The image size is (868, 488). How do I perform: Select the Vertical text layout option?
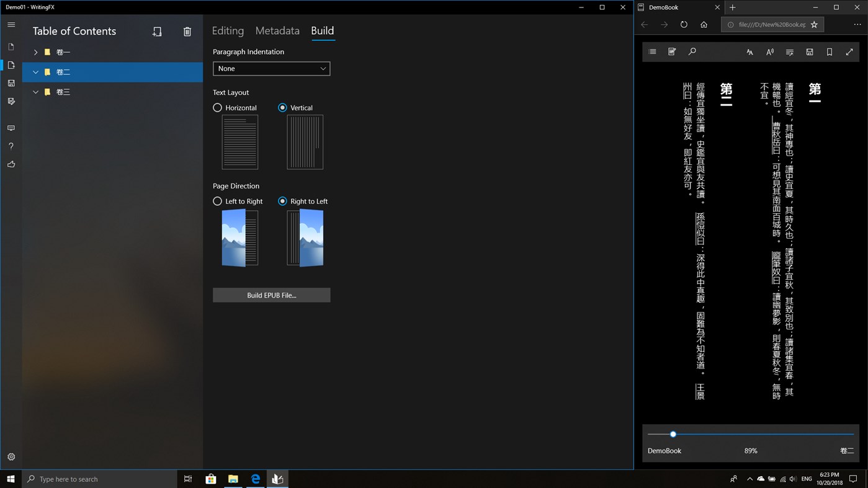282,107
